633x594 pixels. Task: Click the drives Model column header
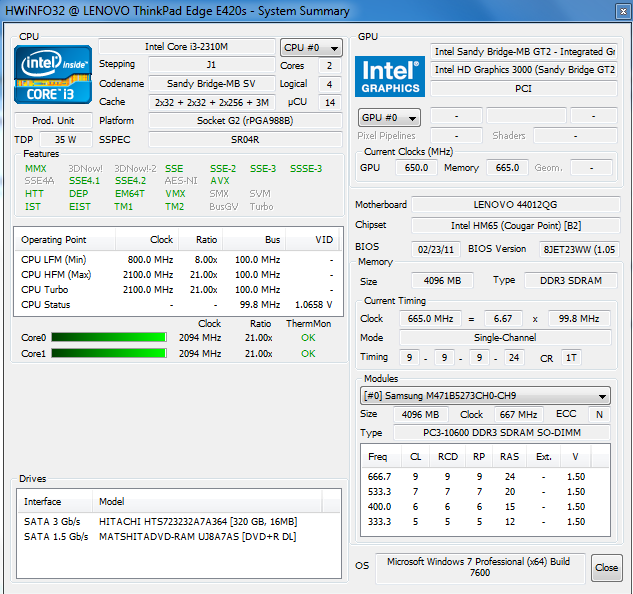click(207, 501)
